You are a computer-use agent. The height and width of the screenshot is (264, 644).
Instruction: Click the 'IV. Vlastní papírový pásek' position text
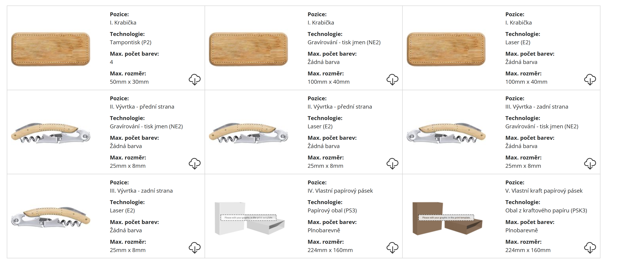pos(340,191)
